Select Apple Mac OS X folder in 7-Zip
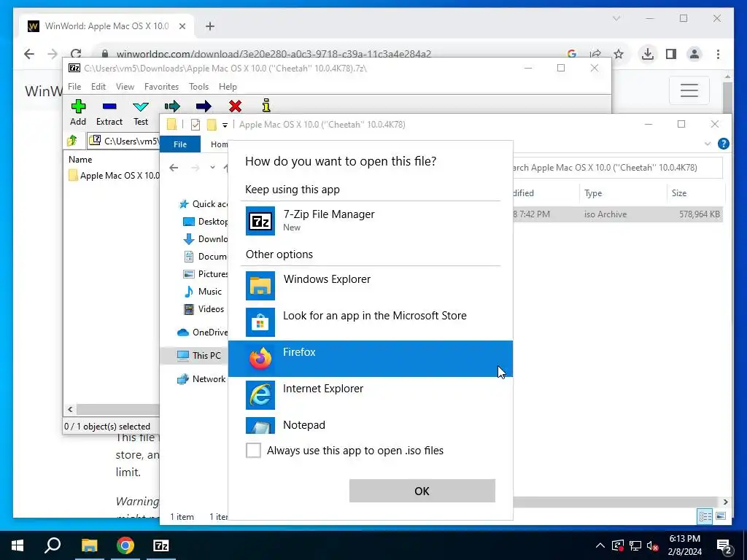Viewport: 747px width, 560px height. tap(115, 175)
